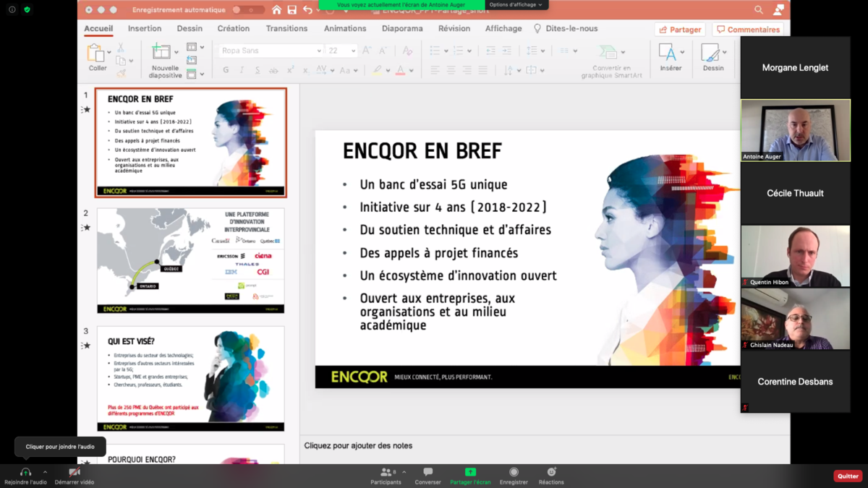
Task: Click the red Quitter button
Action: 848,476
